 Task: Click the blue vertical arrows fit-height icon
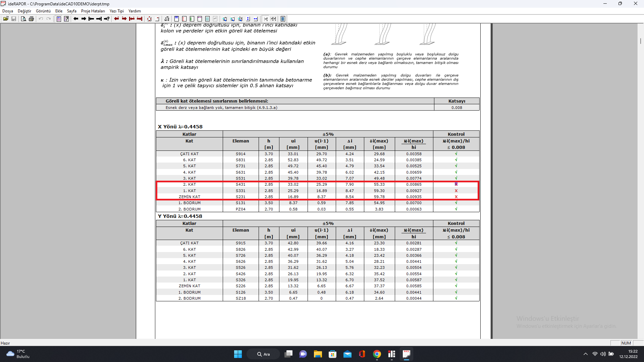point(248,19)
